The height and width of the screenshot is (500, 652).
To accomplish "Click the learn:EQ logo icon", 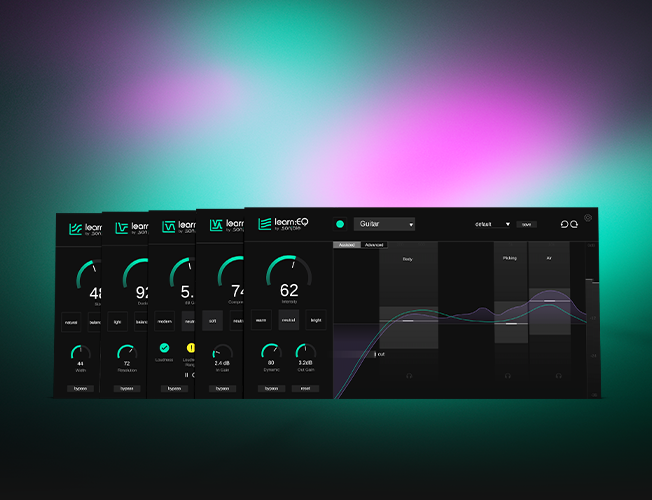I will [264, 224].
